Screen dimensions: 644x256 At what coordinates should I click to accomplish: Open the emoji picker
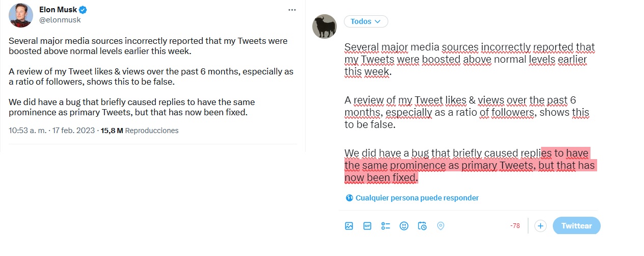pyautogui.click(x=404, y=226)
